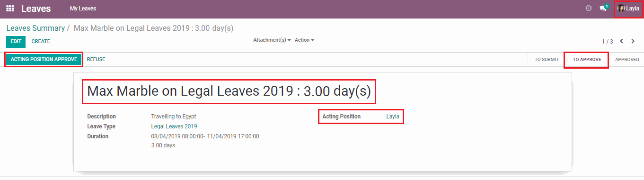
Task: Open the My Leaves menu
Action: pos(83,9)
